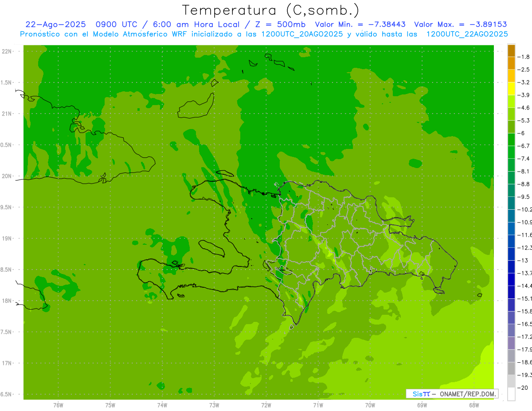Click the title 'Temperatura (C,somb.)'

(x=271, y=11)
